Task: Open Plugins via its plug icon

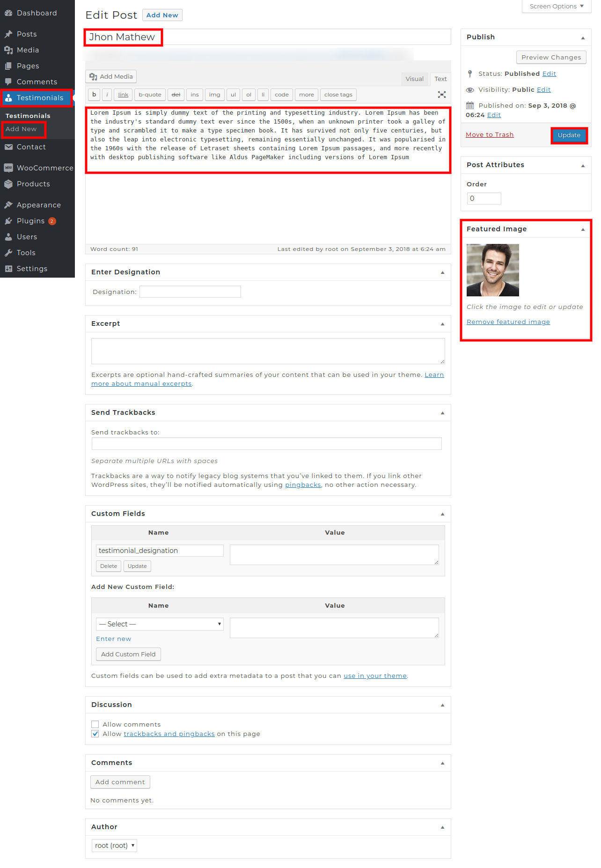Action: point(8,221)
